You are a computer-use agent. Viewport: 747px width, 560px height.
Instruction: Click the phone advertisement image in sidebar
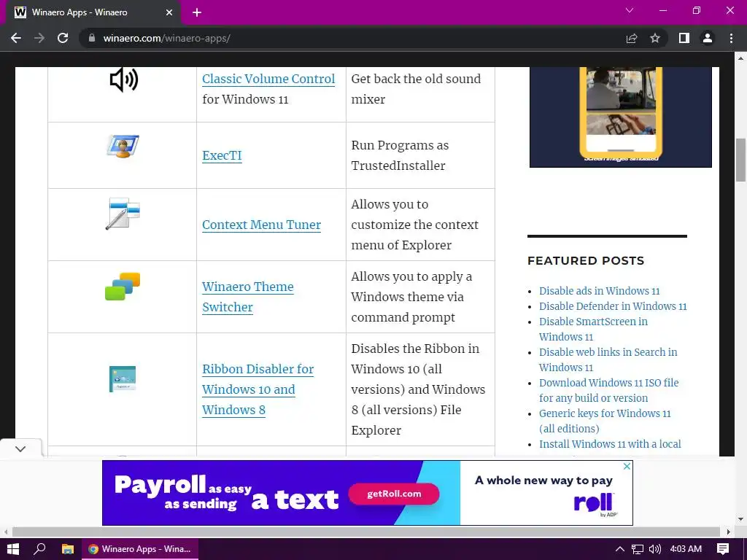(x=620, y=117)
